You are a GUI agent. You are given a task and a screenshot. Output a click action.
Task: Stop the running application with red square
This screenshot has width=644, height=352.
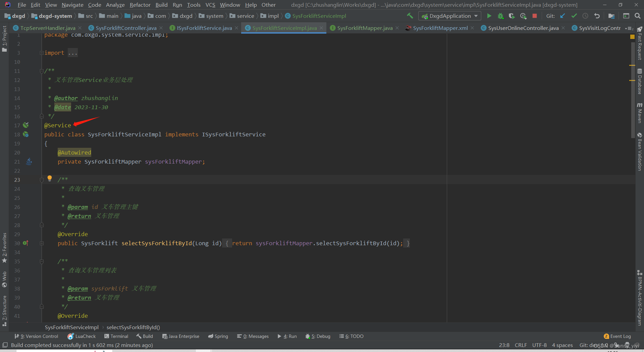point(535,16)
